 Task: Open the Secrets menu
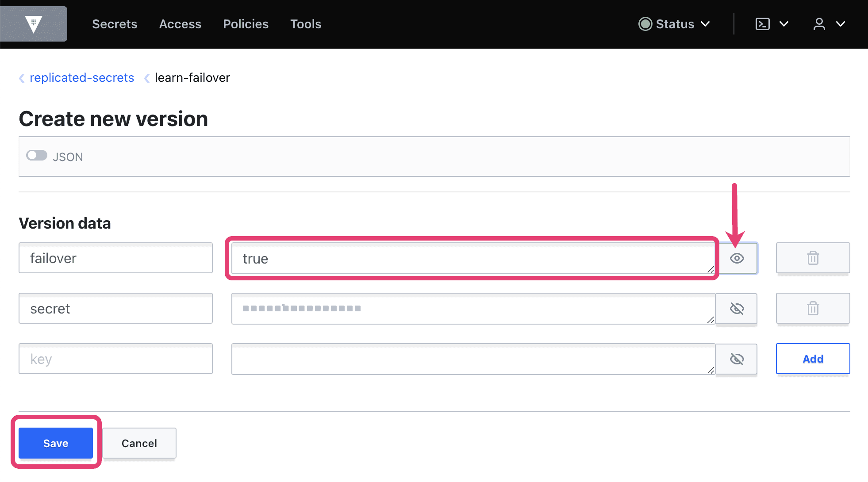115,24
